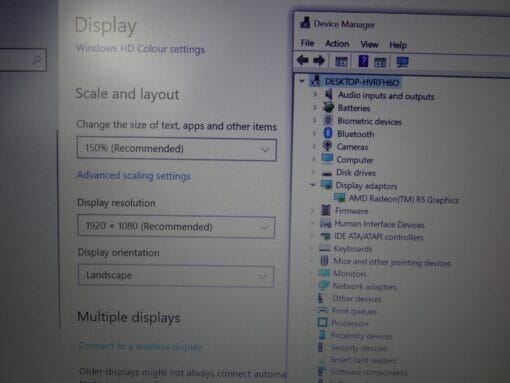510x383 pixels.
Task: Expand the Disk drives arrow
Action: coord(313,172)
